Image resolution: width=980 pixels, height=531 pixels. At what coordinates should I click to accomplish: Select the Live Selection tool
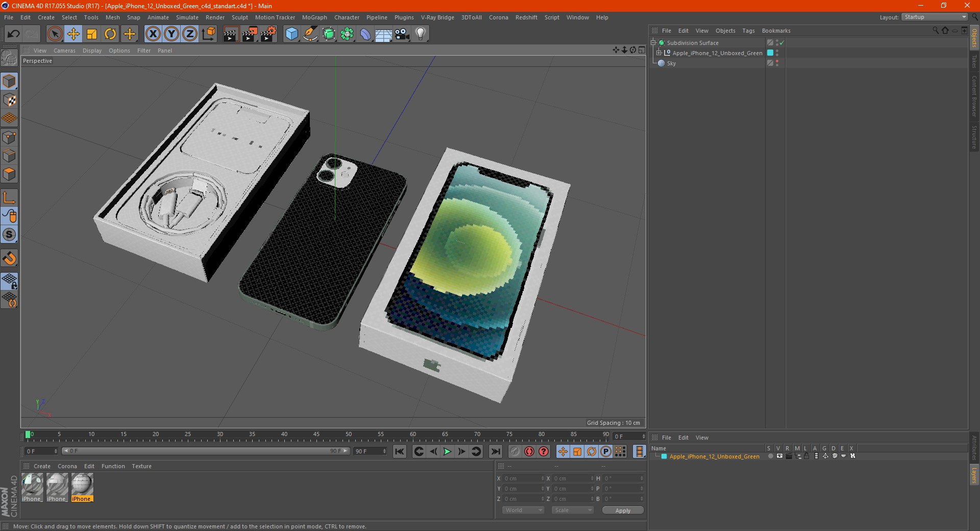pos(55,34)
